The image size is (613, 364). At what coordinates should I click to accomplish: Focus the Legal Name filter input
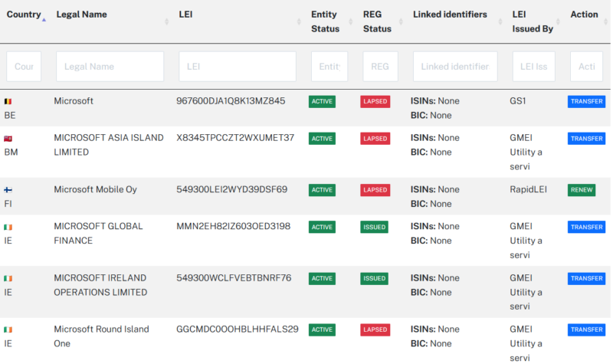coord(110,67)
